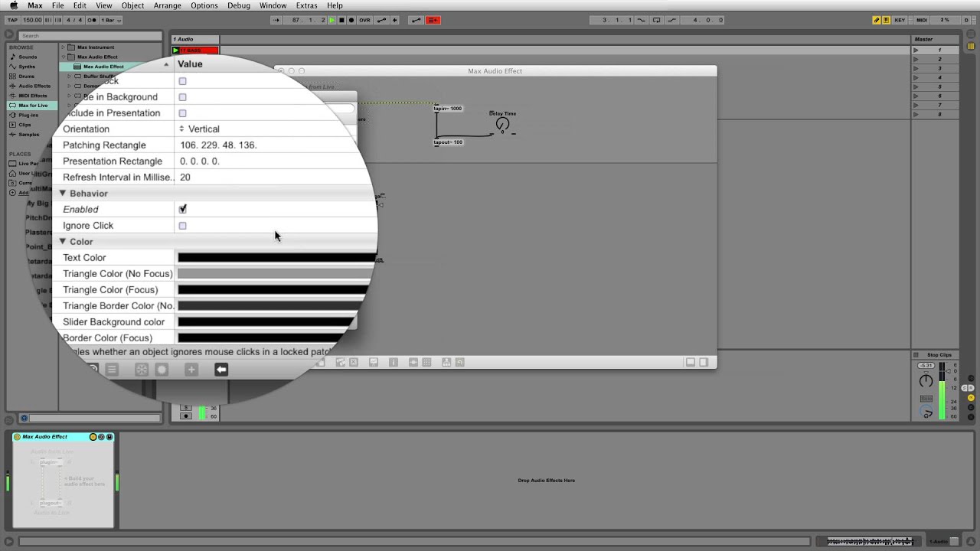
Task: Toggle the Max Audio Effect device activator
Action: click(x=18, y=437)
